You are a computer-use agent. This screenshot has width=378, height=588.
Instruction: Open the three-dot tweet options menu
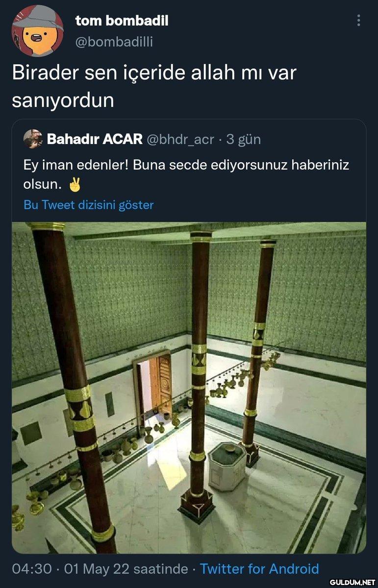[358, 20]
